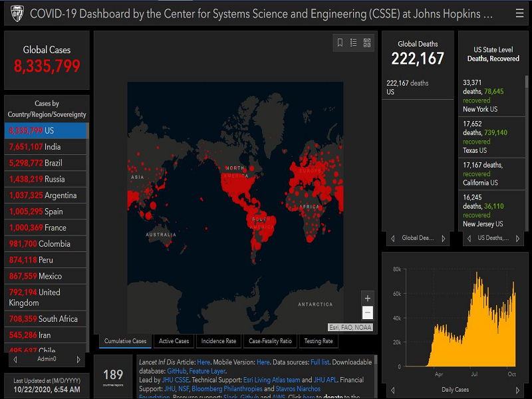This screenshot has height=399, width=532.
Task: Open the Lancet article Here link
Action: pyautogui.click(x=203, y=362)
